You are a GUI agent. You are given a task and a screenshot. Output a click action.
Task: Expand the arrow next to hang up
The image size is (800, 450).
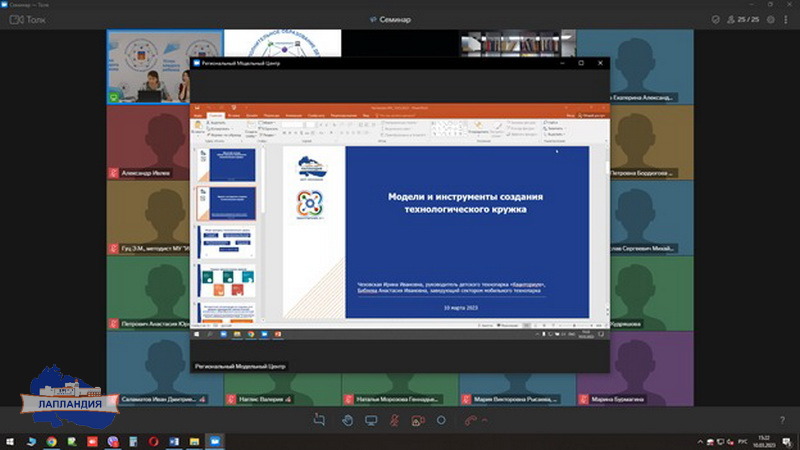point(482,420)
